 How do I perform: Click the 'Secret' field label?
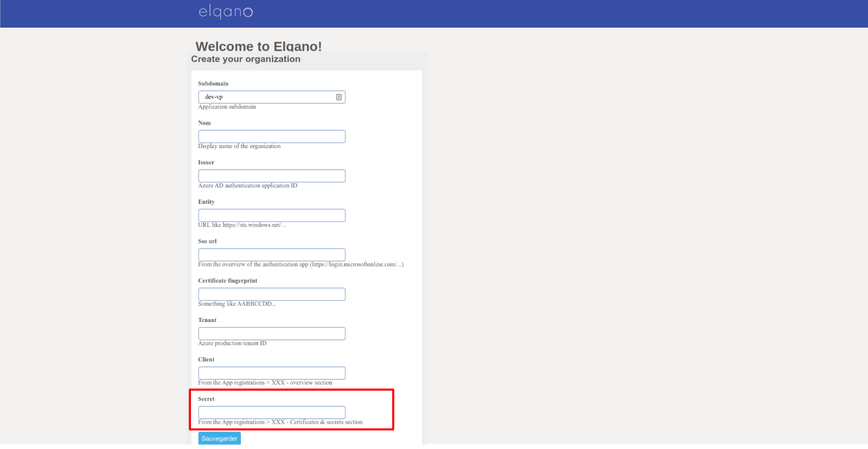tap(206, 399)
